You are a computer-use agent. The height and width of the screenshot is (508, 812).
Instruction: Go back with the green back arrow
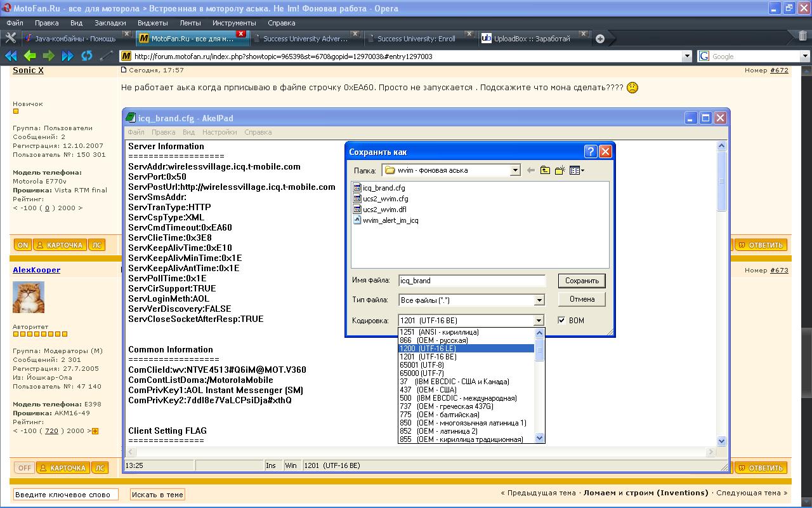pyautogui.click(x=29, y=56)
